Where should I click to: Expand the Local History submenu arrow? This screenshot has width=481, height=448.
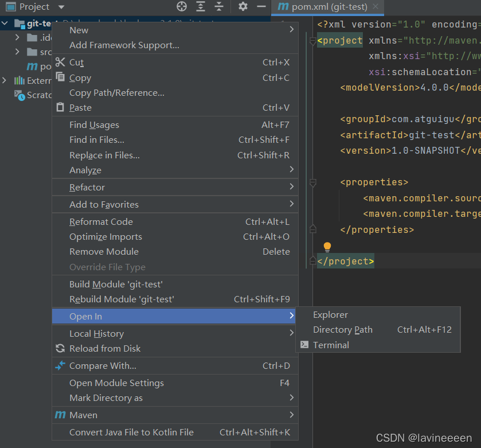click(x=292, y=333)
